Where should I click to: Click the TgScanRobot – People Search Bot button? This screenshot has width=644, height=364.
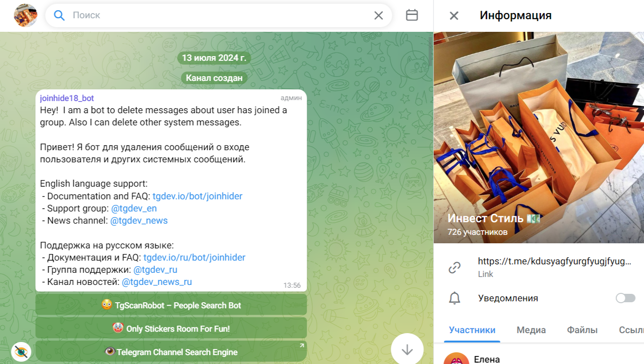[171, 305]
